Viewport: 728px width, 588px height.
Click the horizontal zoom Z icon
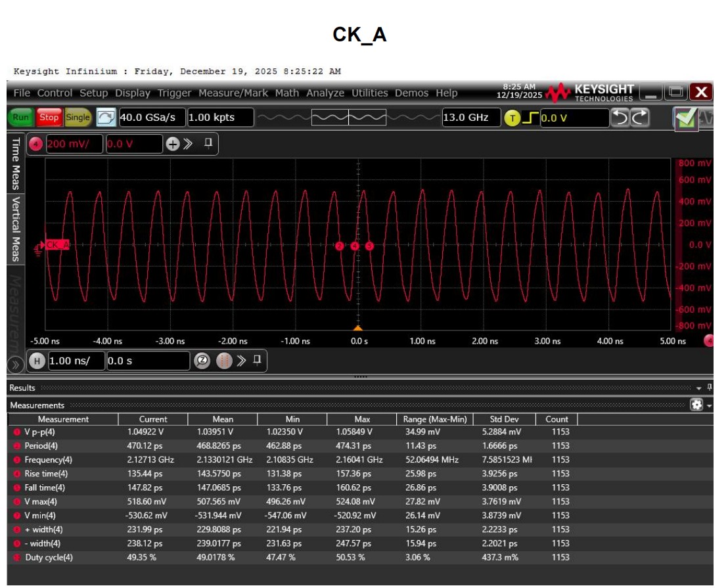click(202, 360)
